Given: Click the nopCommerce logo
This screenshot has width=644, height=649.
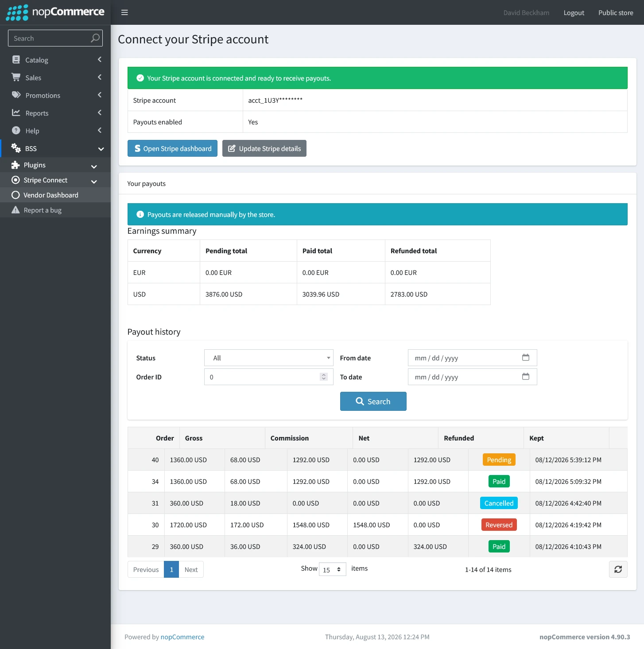Looking at the screenshot, I should point(55,12).
